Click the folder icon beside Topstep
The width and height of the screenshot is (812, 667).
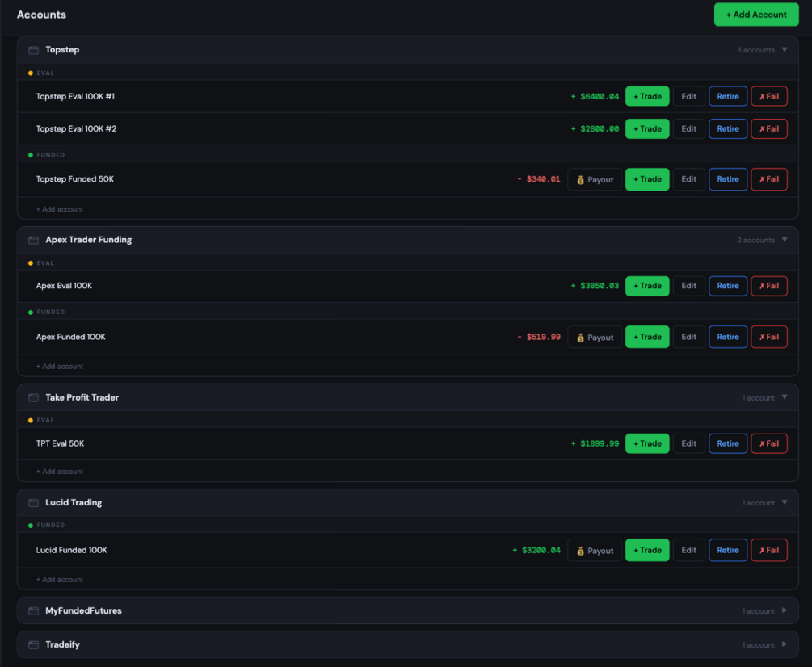point(34,50)
